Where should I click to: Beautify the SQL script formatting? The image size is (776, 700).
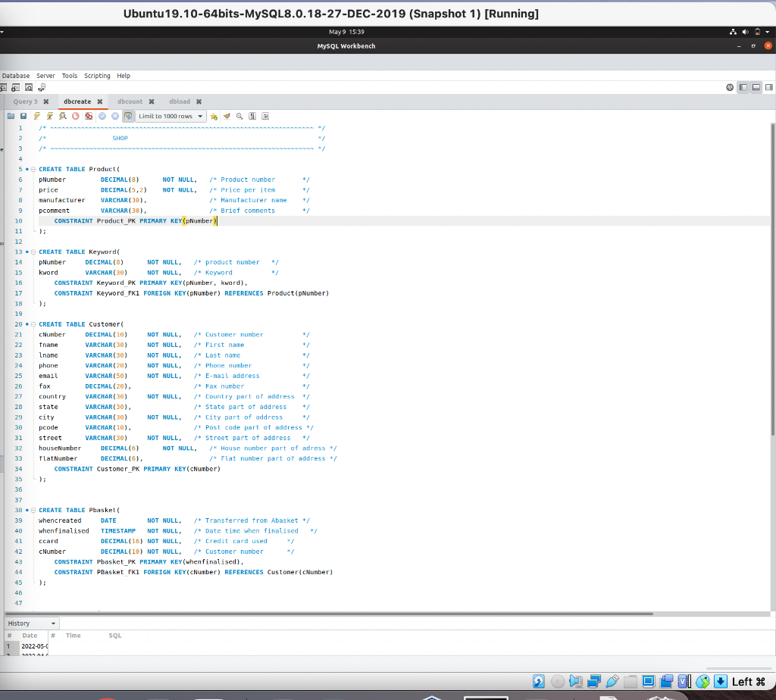click(x=227, y=115)
